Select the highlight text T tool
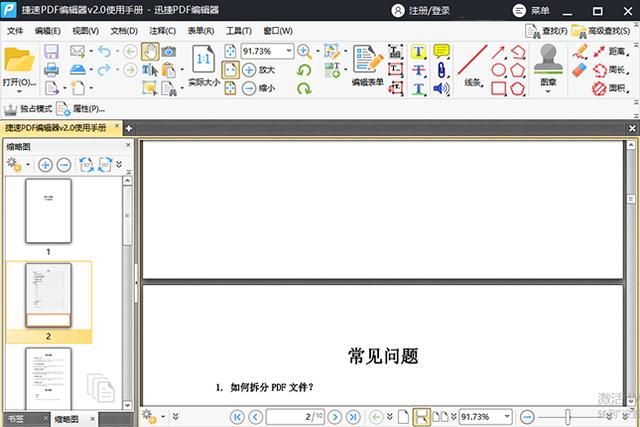 point(418,52)
